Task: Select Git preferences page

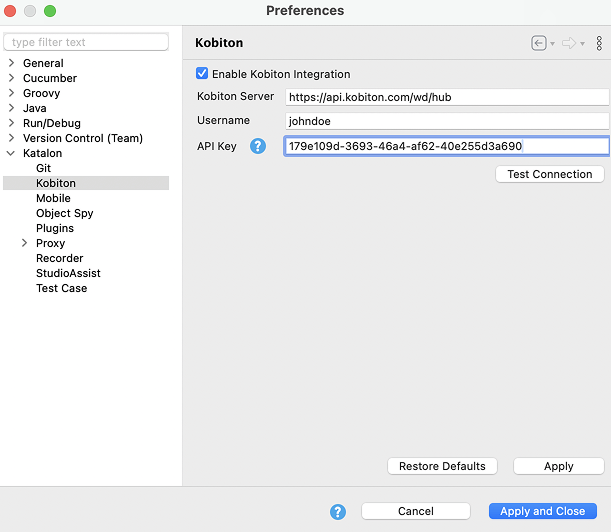Action: click(x=43, y=168)
